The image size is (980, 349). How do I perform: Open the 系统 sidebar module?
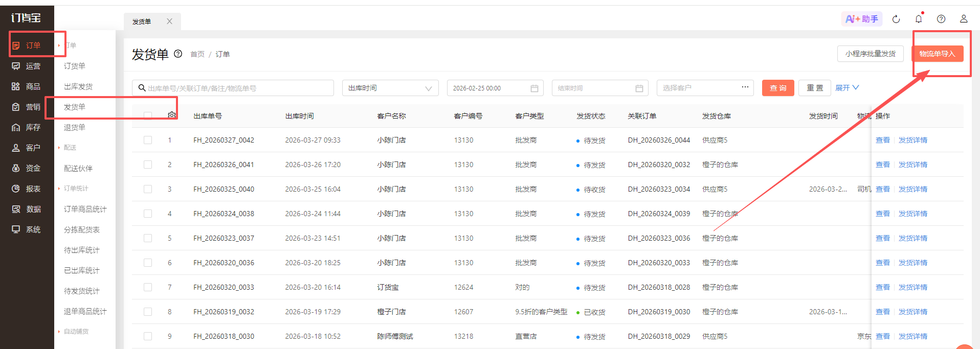point(27,229)
